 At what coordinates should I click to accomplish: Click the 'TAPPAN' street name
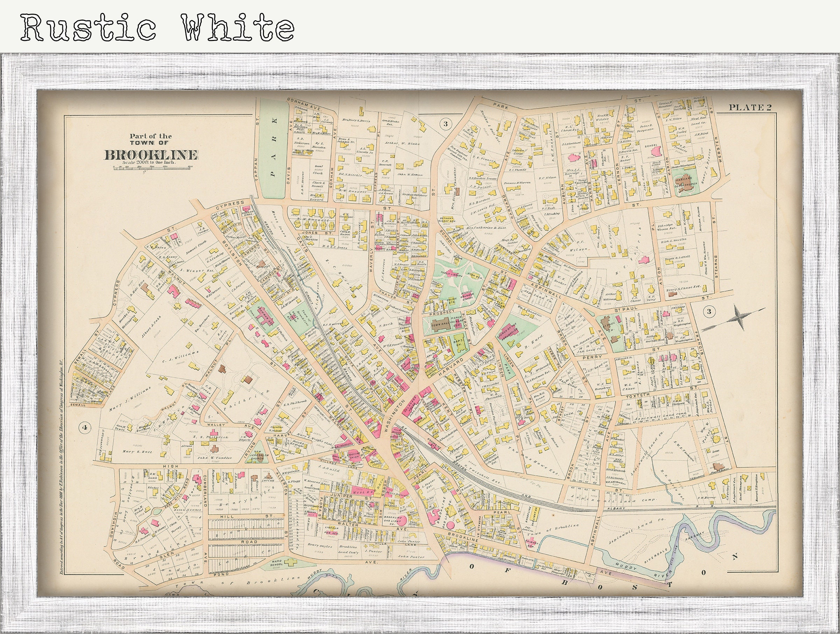[x=257, y=170]
